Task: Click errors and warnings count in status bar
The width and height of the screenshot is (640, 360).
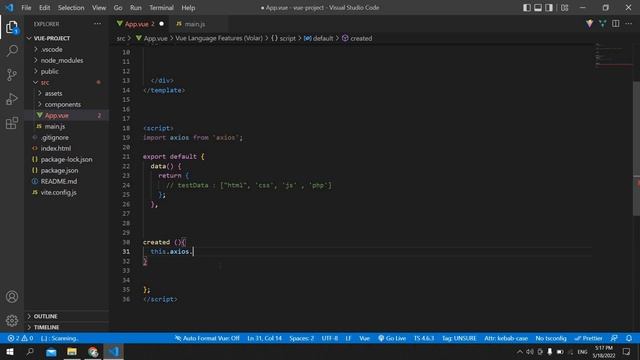Action: [x=20, y=338]
